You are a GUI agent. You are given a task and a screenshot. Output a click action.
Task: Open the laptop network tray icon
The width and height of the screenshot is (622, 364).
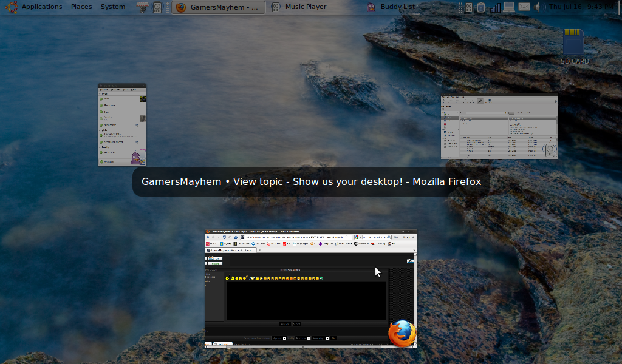pos(509,7)
